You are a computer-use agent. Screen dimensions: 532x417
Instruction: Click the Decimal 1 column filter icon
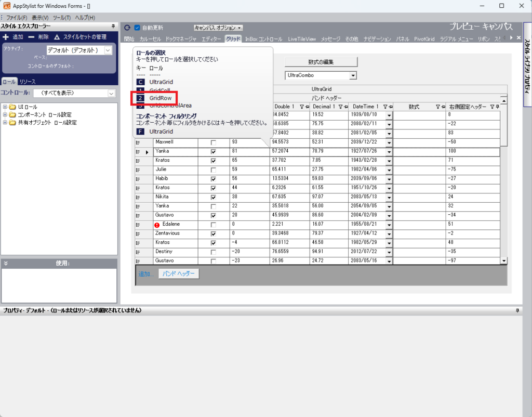click(x=341, y=107)
